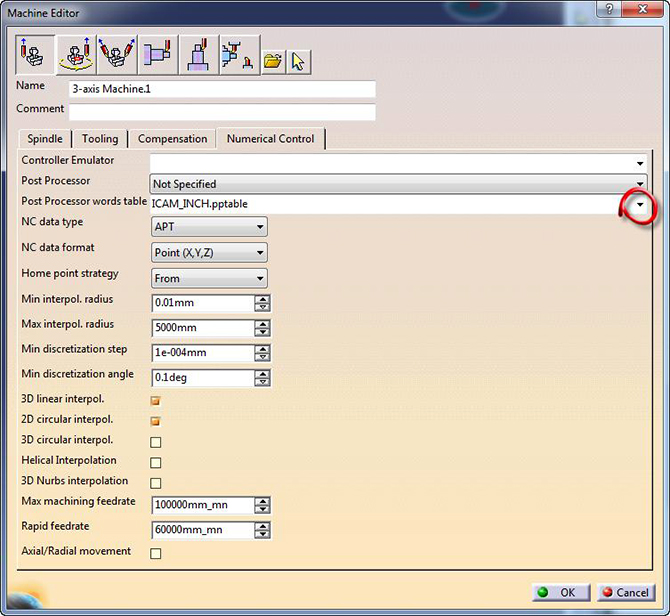The image size is (670, 616).
Task: Tick the Axial/Radial movement checkbox
Action: pos(155,553)
